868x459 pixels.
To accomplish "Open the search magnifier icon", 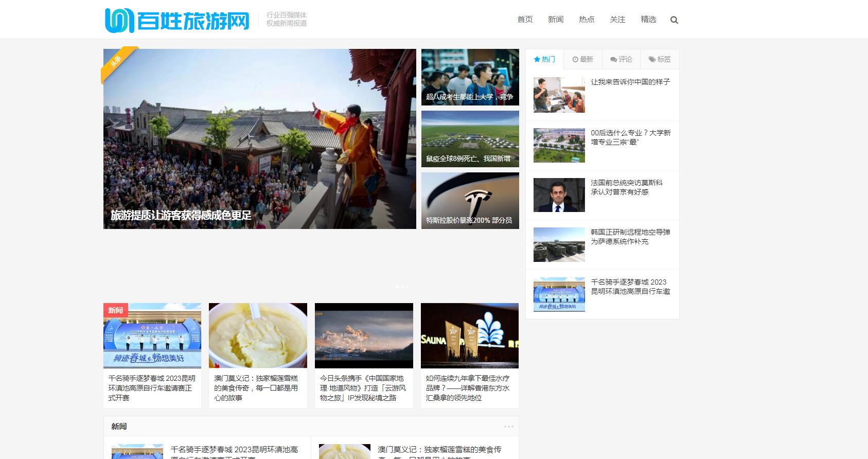I will [x=674, y=20].
